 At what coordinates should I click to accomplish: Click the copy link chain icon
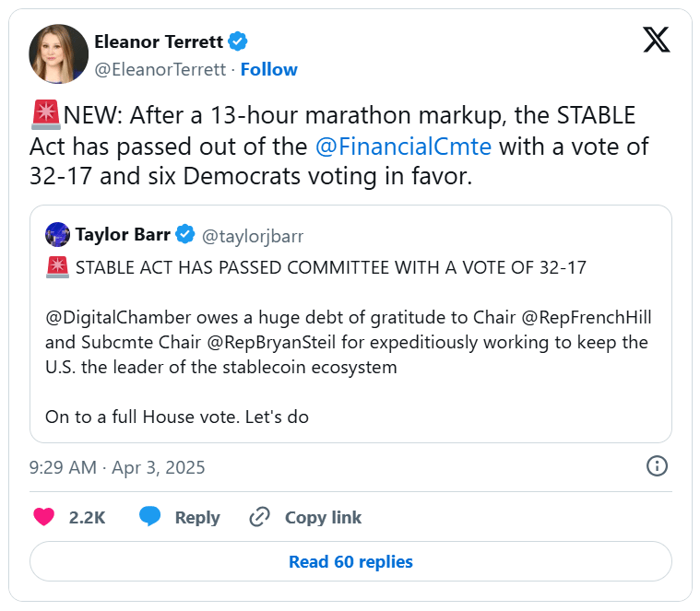[x=259, y=517]
